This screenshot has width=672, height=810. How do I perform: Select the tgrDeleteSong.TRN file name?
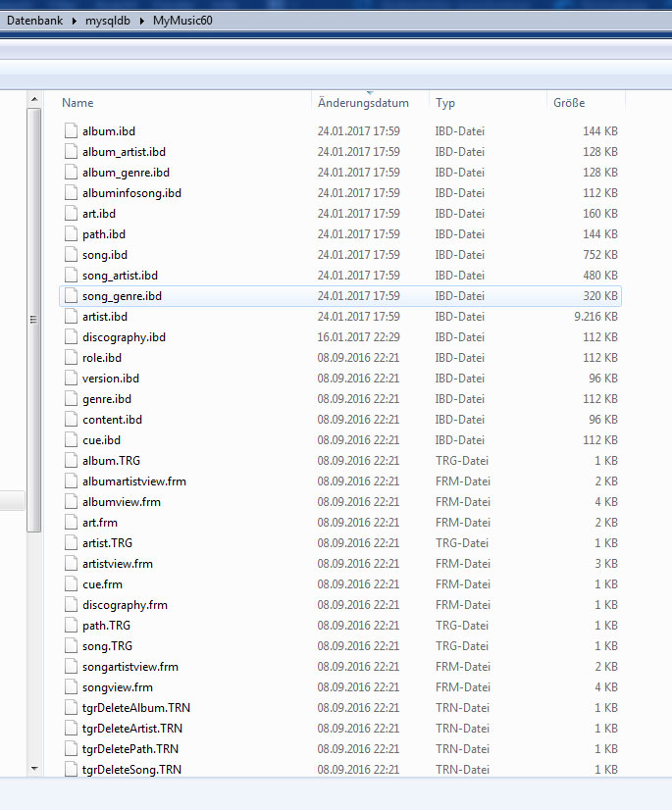click(131, 770)
